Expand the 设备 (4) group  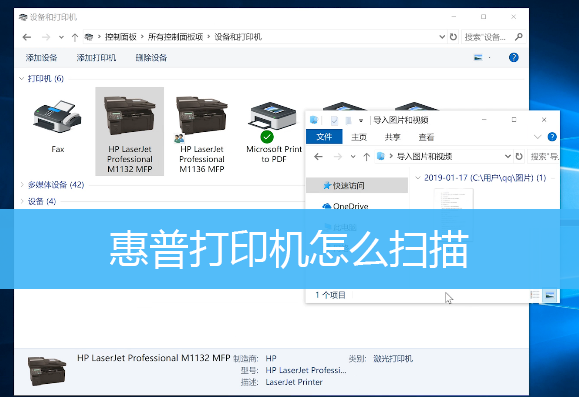[22, 201]
